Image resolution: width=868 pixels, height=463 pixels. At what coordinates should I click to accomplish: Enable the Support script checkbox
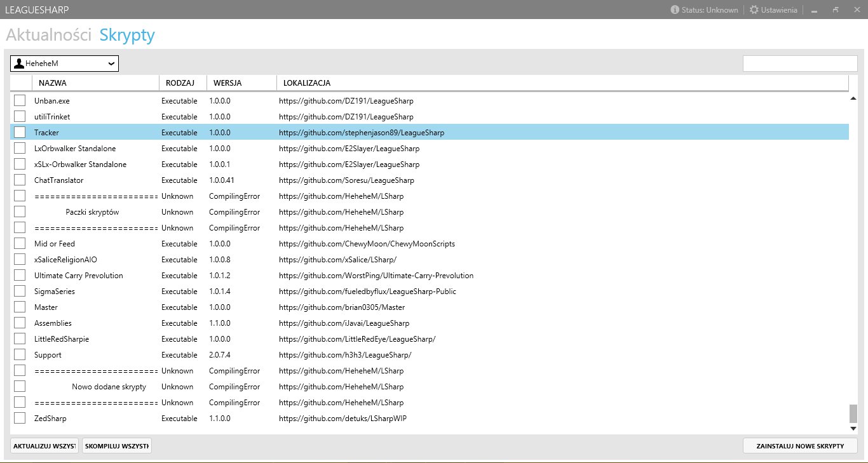(x=20, y=354)
